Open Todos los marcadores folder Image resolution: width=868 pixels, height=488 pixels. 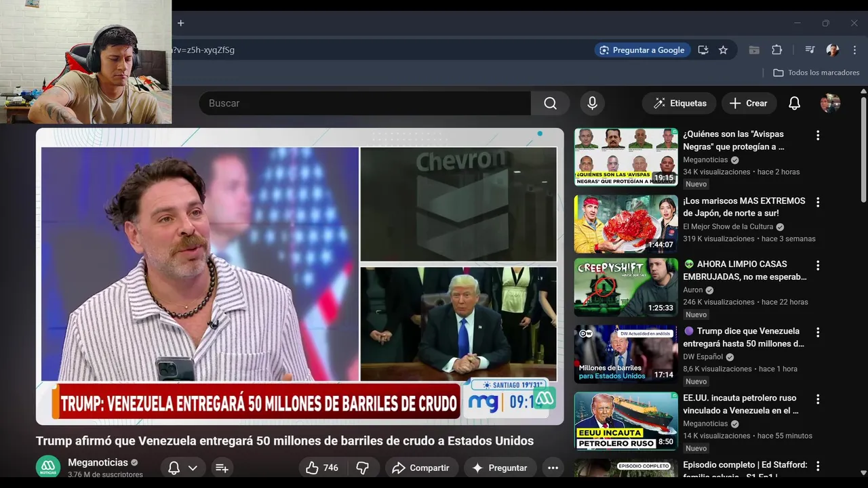(816, 73)
